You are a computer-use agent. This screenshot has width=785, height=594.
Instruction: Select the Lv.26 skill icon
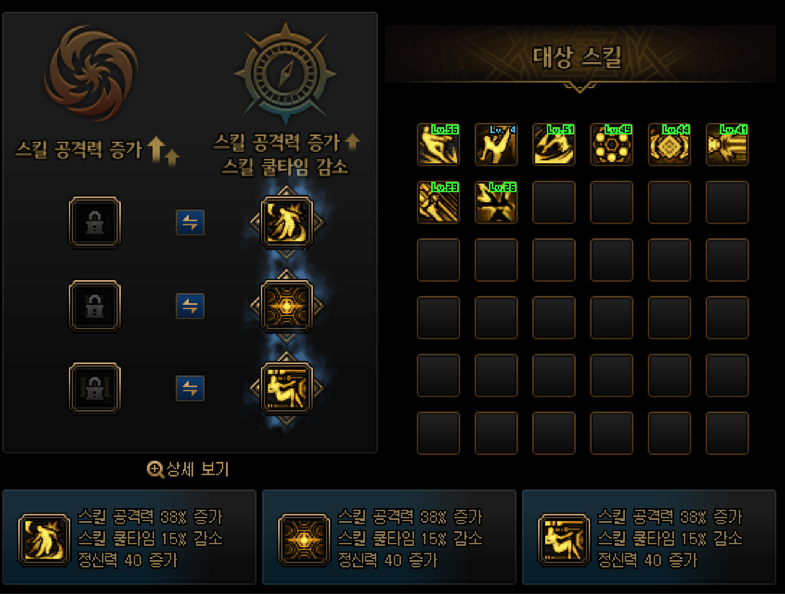[496, 202]
